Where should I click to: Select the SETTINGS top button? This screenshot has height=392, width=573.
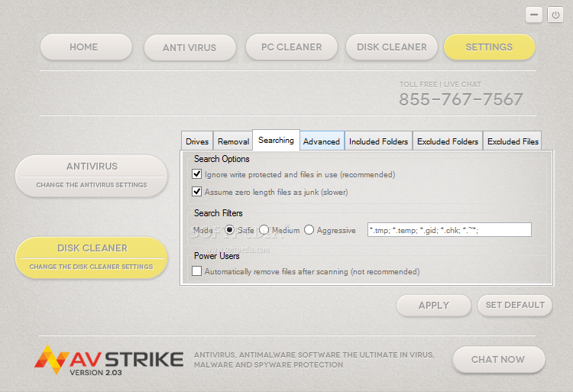pyautogui.click(x=489, y=47)
